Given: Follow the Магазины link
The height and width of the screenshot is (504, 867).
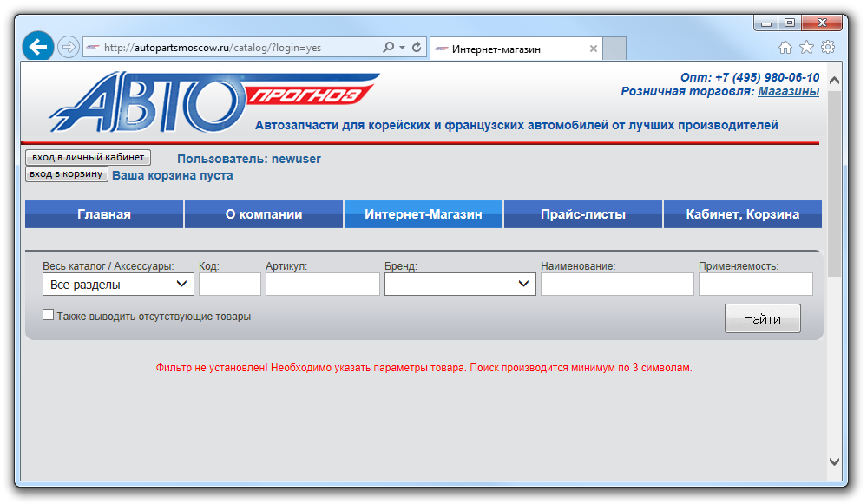Looking at the screenshot, I should [x=788, y=91].
